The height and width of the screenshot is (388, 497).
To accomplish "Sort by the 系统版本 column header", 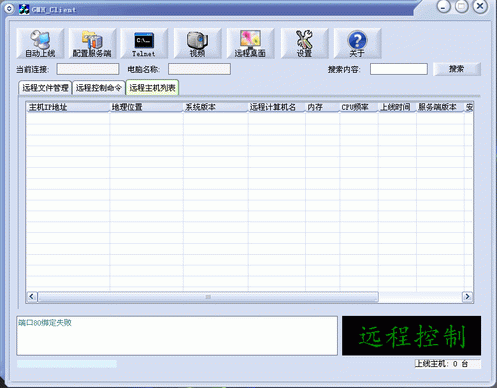I will point(215,107).
